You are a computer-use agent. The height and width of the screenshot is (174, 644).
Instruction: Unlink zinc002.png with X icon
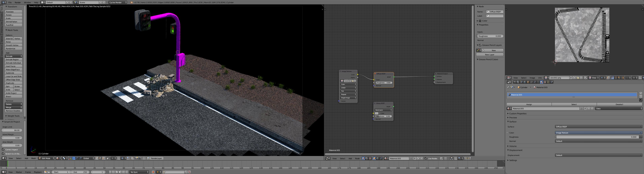581,78
